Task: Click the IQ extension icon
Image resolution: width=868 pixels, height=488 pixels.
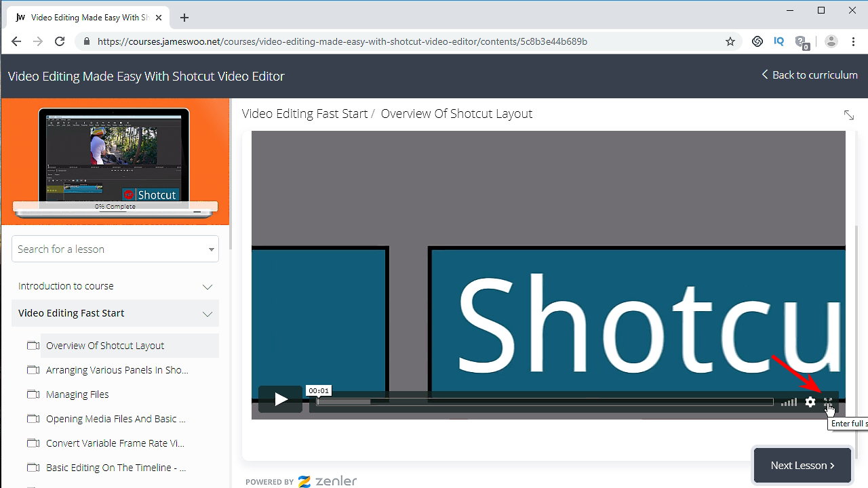Action: pyautogui.click(x=779, y=41)
